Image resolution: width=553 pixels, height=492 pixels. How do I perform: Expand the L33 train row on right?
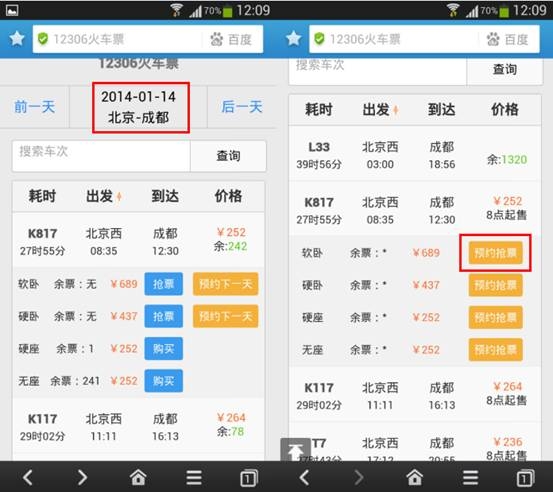pos(415,154)
